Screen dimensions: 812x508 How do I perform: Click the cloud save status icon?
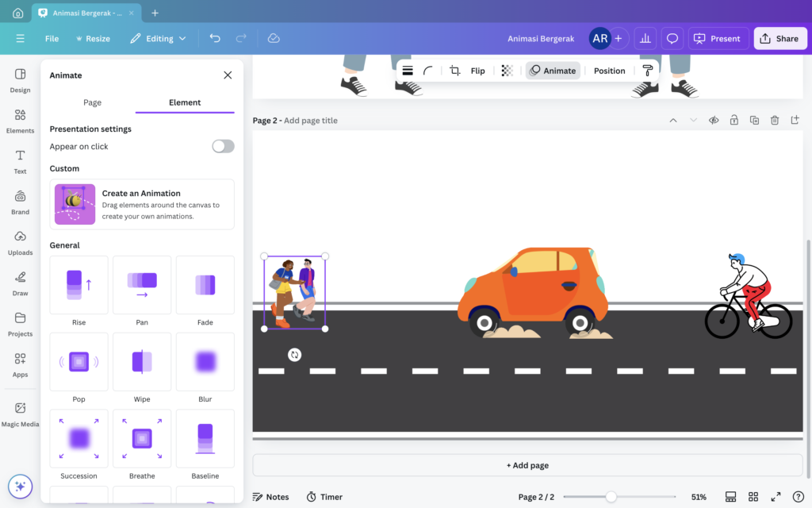pos(274,38)
